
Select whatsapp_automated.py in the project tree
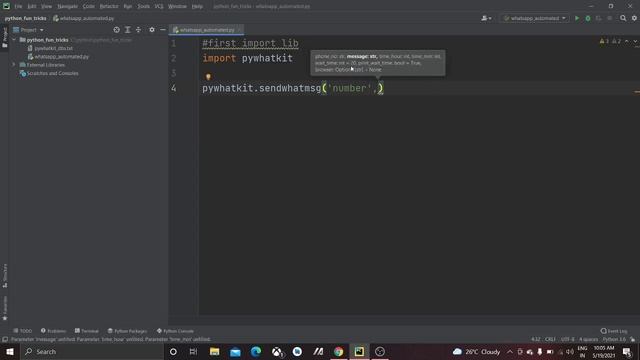coord(58,57)
